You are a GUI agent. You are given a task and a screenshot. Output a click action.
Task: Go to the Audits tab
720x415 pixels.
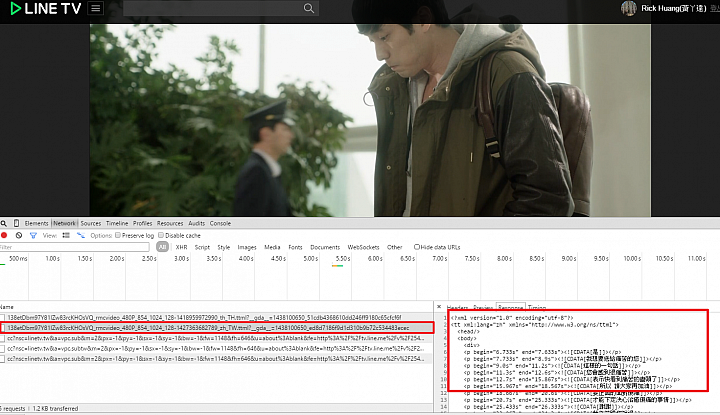point(197,224)
